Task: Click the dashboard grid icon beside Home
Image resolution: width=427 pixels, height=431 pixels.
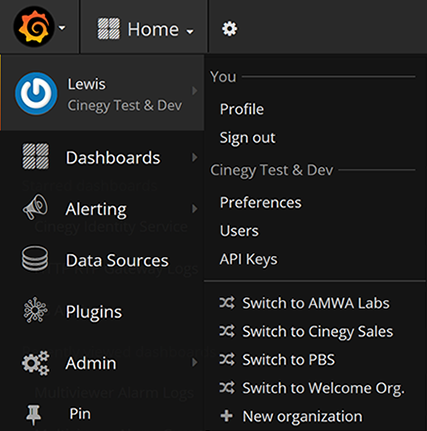Action: pos(108,29)
